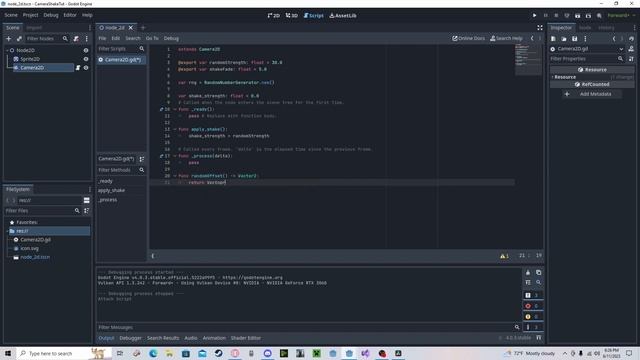Expand the Resource section in Inspector

[x=564, y=77]
